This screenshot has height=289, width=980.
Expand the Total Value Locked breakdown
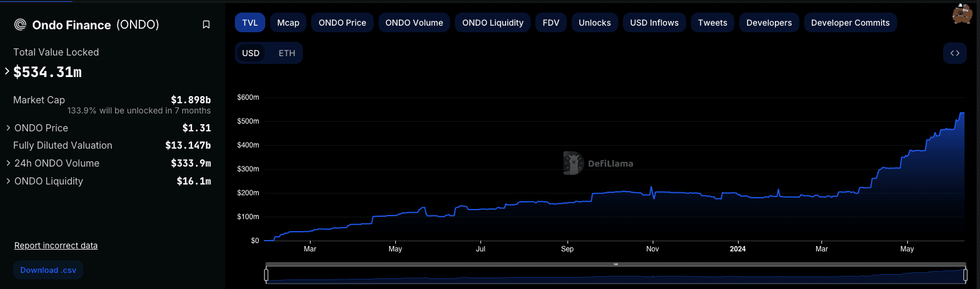pyautogui.click(x=7, y=71)
